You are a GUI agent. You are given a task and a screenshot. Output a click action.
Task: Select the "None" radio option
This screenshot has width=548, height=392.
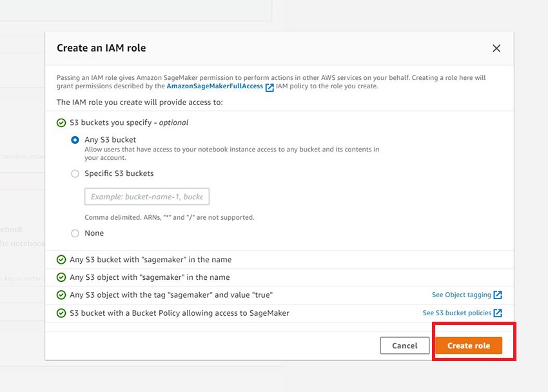click(x=75, y=233)
